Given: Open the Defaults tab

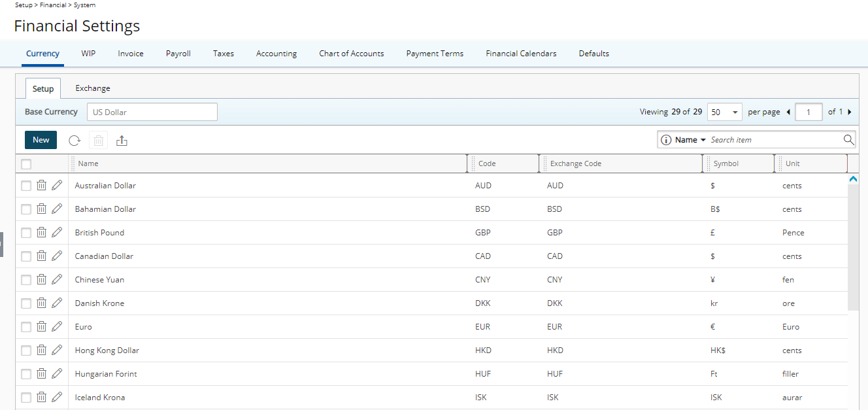Looking at the screenshot, I should (x=594, y=54).
